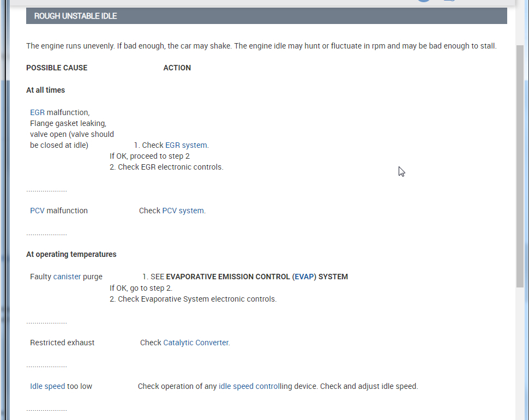Open the canister link in Faulty canister purge

(67, 277)
